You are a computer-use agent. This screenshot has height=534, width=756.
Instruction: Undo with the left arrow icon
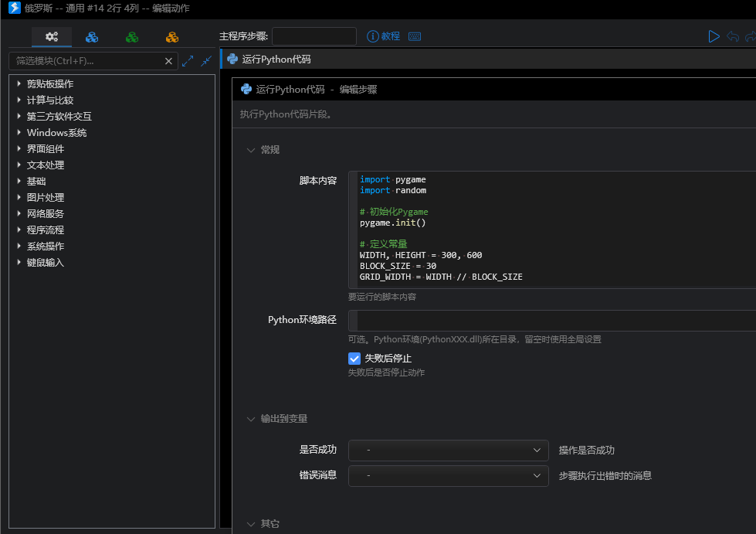(733, 36)
